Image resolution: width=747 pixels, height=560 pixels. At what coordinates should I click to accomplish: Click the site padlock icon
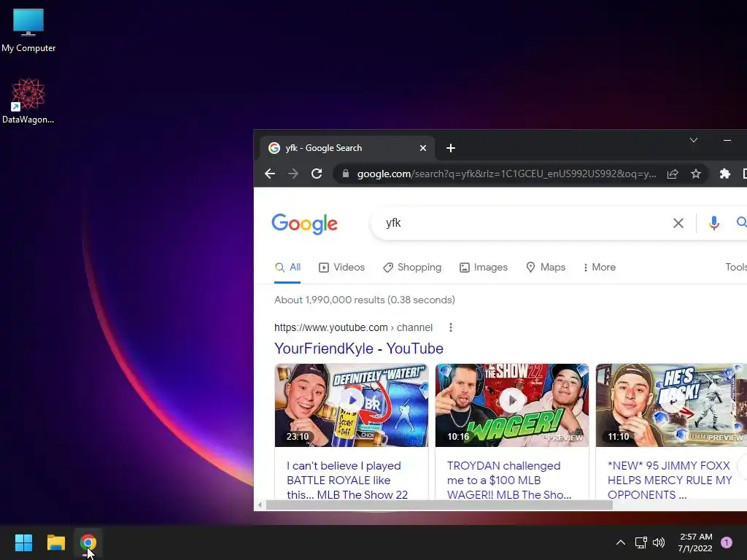pos(346,174)
